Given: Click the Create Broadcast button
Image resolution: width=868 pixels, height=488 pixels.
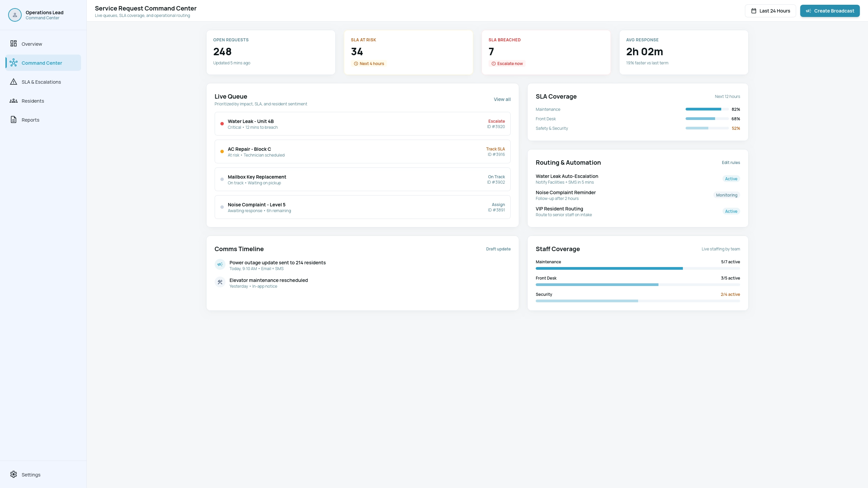Looking at the screenshot, I should click(x=830, y=11).
